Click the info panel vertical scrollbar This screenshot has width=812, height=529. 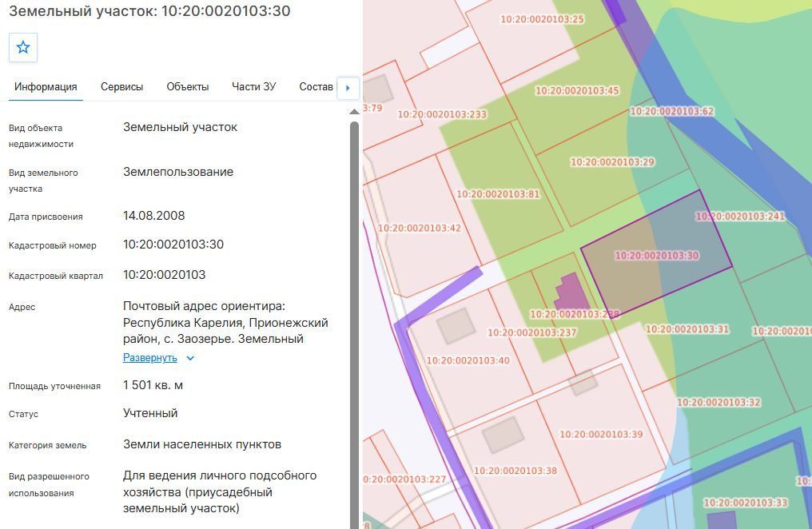354,325
